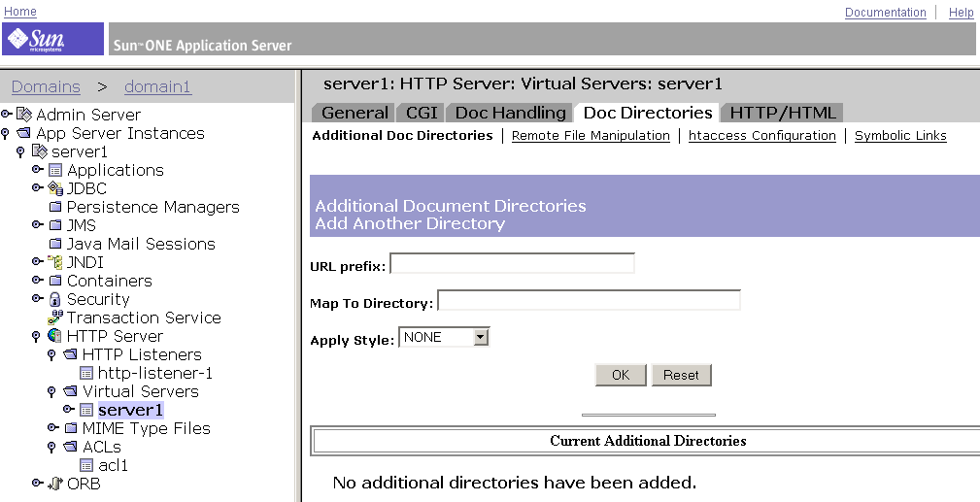Click the MIME Type Files folder icon
980x502 pixels.
coord(71,428)
